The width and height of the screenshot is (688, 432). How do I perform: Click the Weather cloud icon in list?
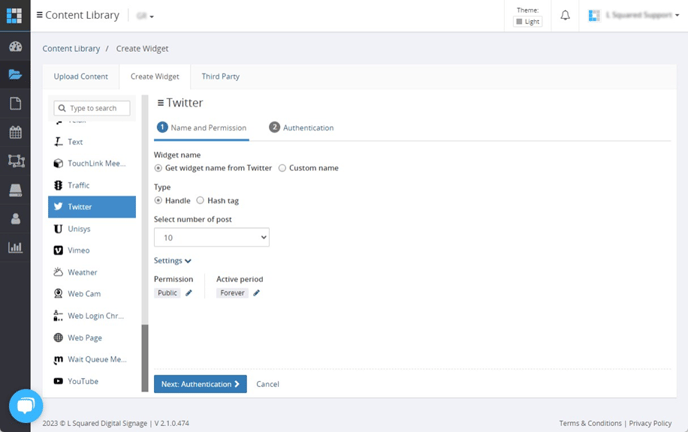click(58, 272)
